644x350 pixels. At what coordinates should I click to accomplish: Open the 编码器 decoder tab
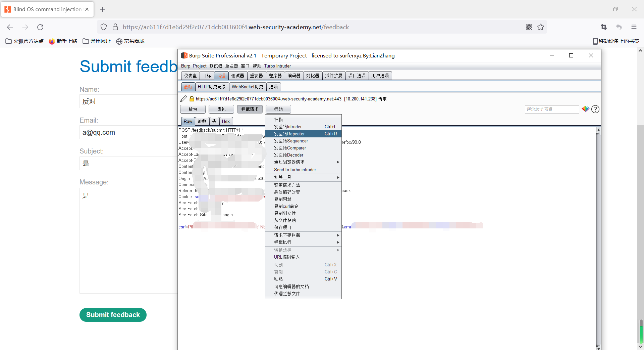tap(294, 76)
